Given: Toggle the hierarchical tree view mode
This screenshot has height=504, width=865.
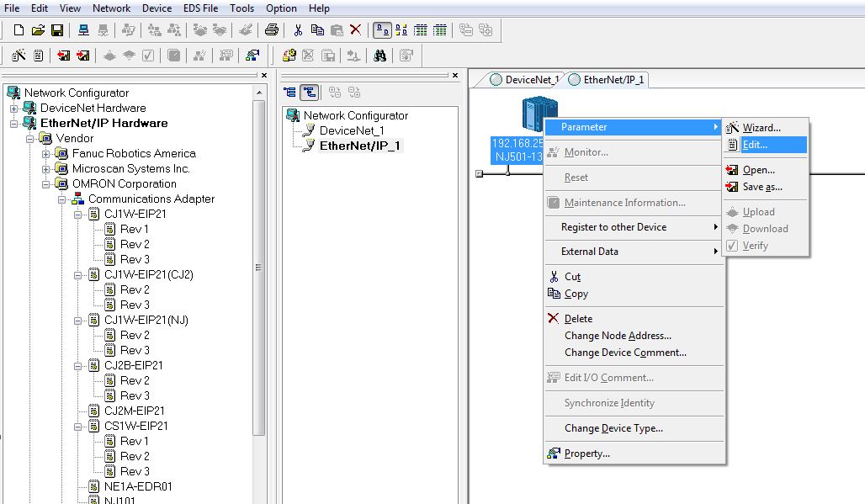Looking at the screenshot, I should pos(310,92).
